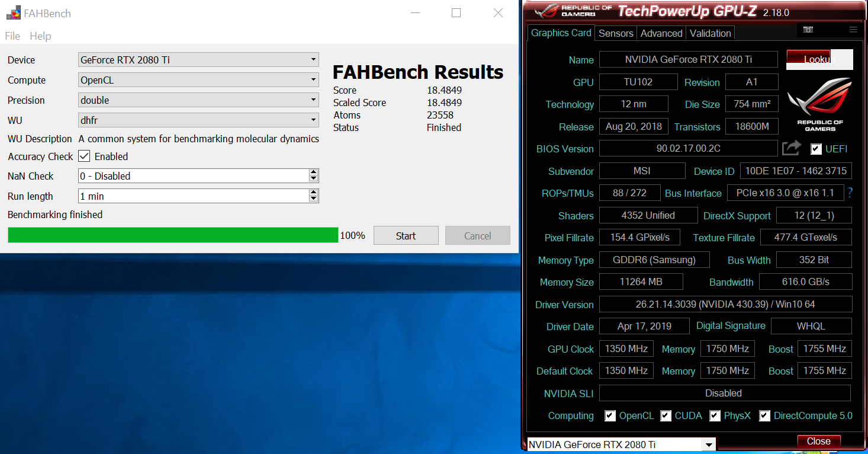This screenshot has height=454, width=868.
Task: Click the Driver Version field
Action: point(725,304)
